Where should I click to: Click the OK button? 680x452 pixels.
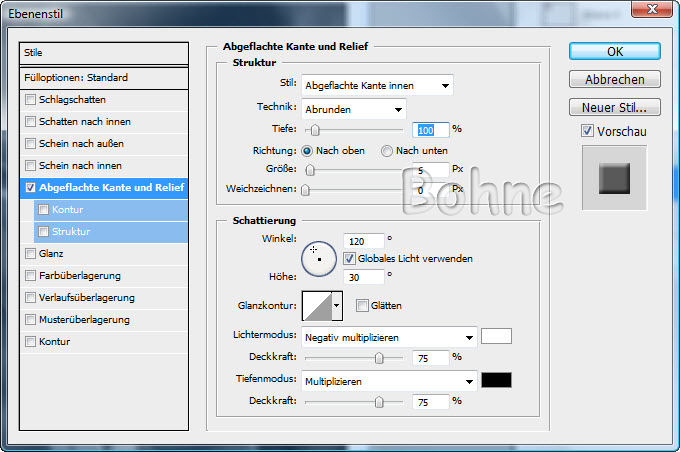tap(614, 51)
